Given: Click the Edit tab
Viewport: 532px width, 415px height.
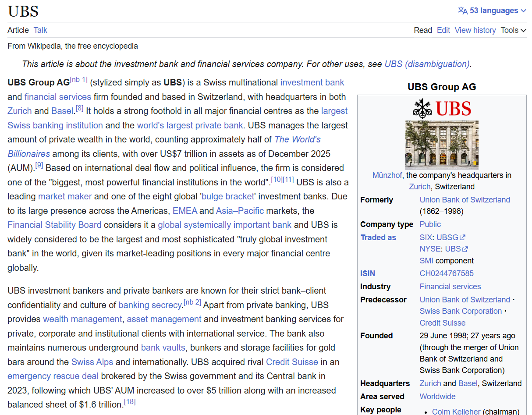Looking at the screenshot, I should click(x=443, y=30).
